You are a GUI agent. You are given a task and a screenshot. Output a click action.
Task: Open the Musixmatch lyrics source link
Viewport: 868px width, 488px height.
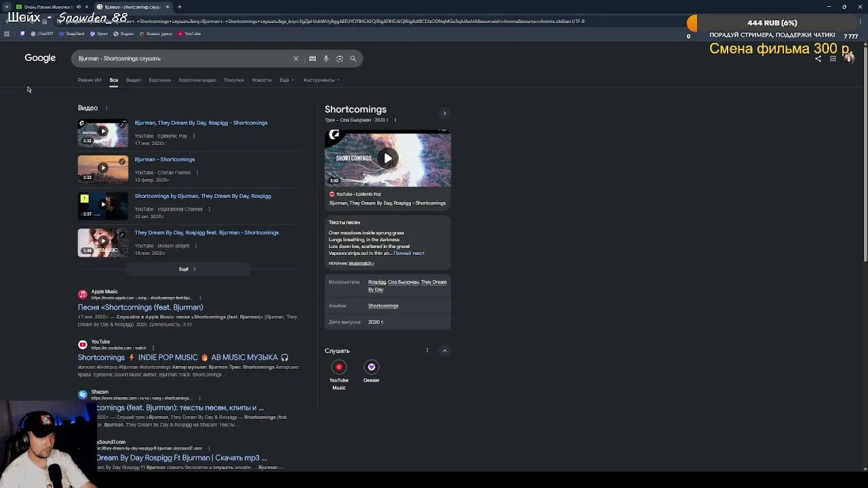pyautogui.click(x=360, y=263)
